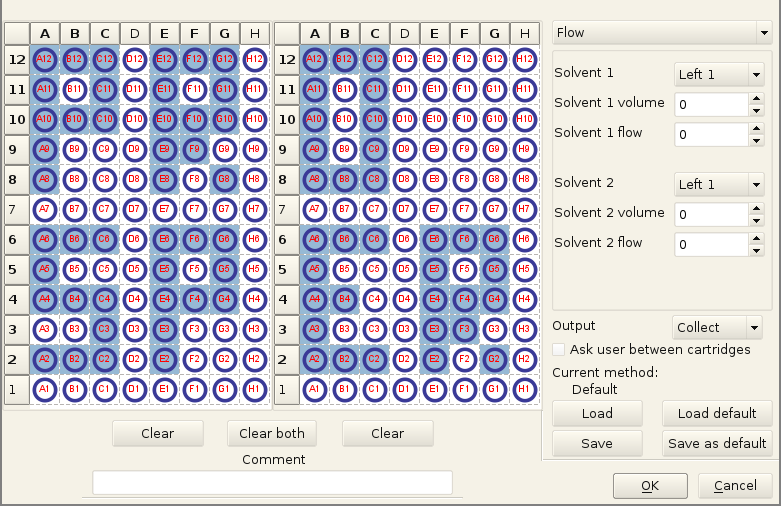Select well H1 in the right plate

[524, 389]
